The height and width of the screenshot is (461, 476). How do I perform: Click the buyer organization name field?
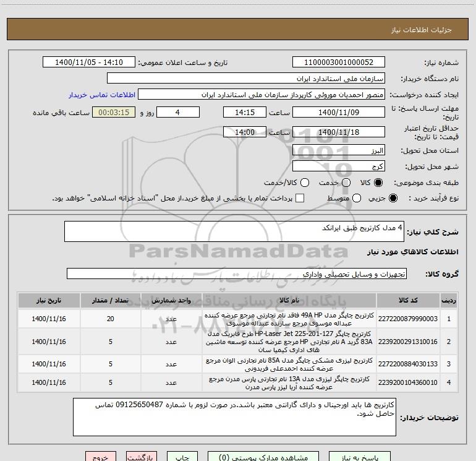point(246,78)
